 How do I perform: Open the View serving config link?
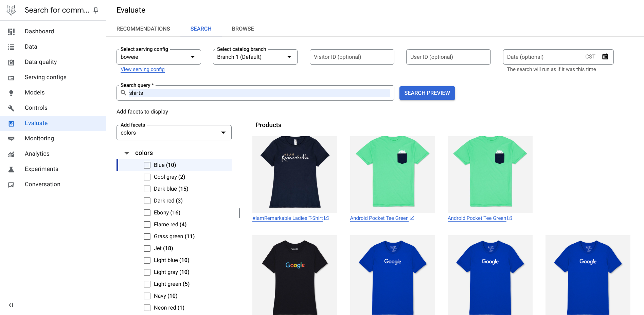coord(142,69)
